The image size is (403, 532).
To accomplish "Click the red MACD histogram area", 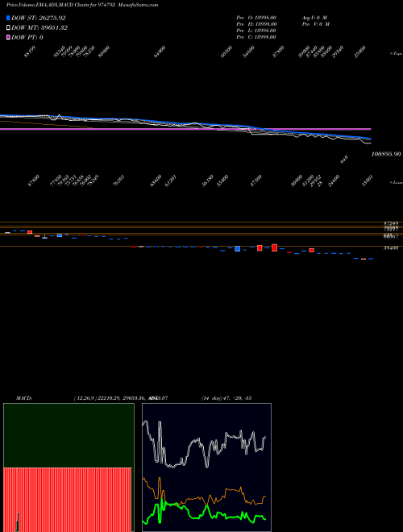I will click(x=68, y=500).
